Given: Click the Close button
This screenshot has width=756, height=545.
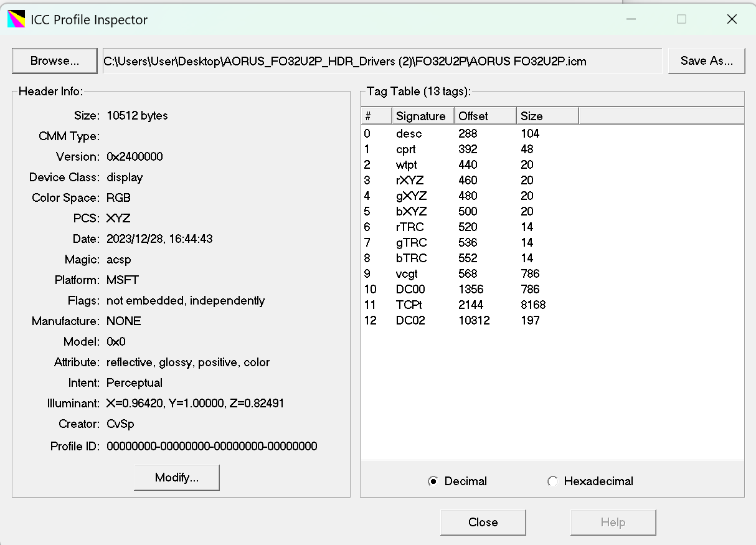Looking at the screenshot, I should 483,522.
